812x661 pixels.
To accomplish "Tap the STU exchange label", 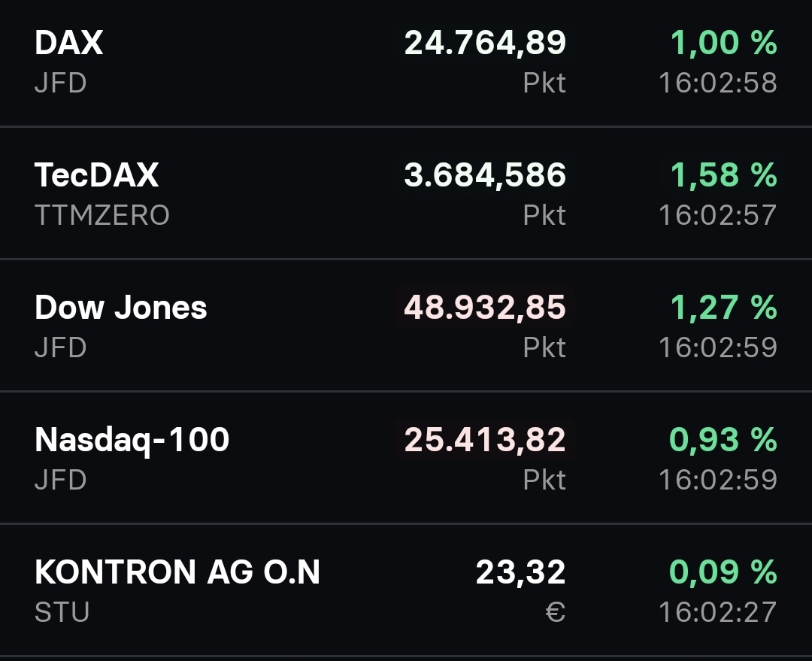I will point(62,612).
